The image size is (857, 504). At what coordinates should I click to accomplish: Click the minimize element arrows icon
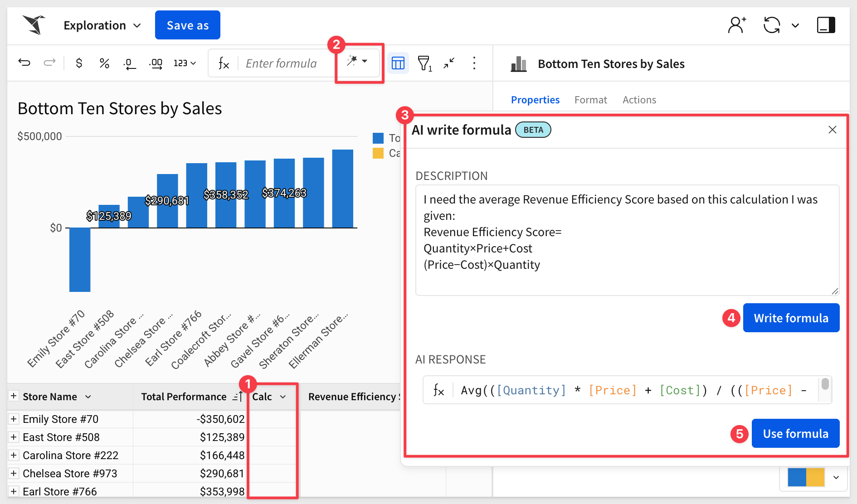click(449, 63)
